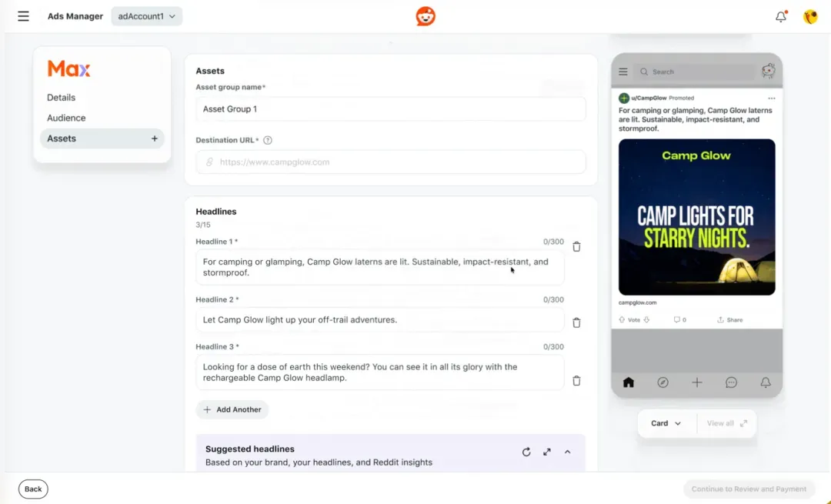
Task: Click the campglow.com link in preview
Action: pyautogui.click(x=638, y=302)
